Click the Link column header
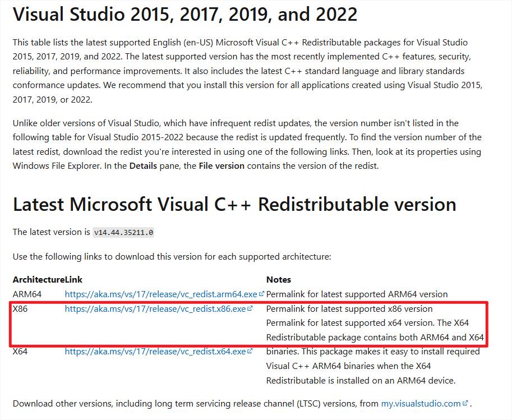 click(x=74, y=280)
